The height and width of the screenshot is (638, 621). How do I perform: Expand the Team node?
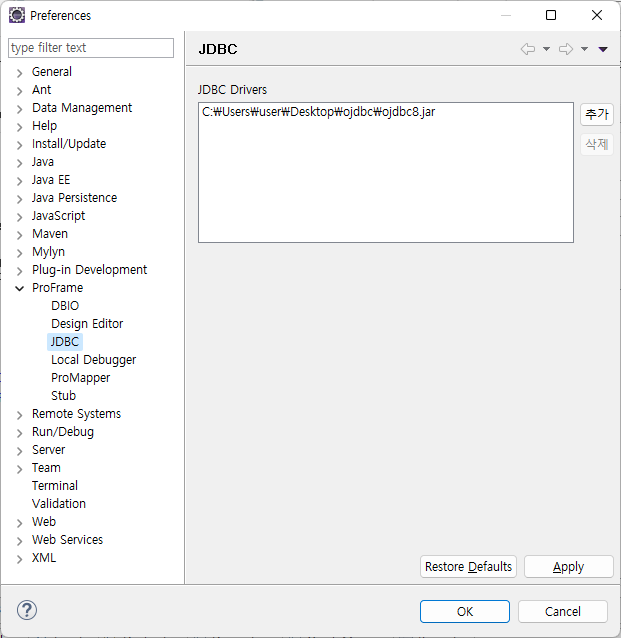click(19, 469)
